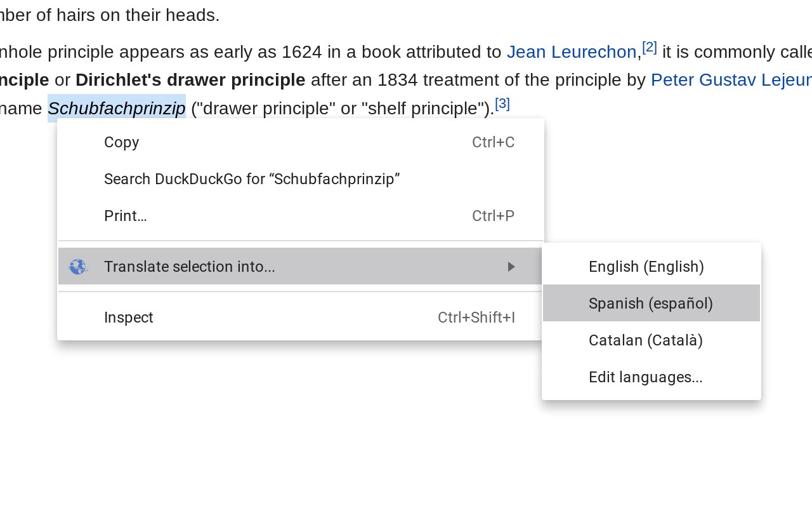Viewport: 812px width, 508px height.
Task: Open the Peter Gustav Lejeune link
Action: 731,80
